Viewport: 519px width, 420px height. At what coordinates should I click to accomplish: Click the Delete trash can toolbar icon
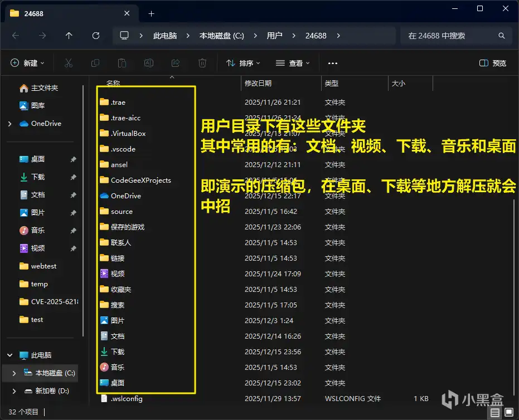(203, 63)
